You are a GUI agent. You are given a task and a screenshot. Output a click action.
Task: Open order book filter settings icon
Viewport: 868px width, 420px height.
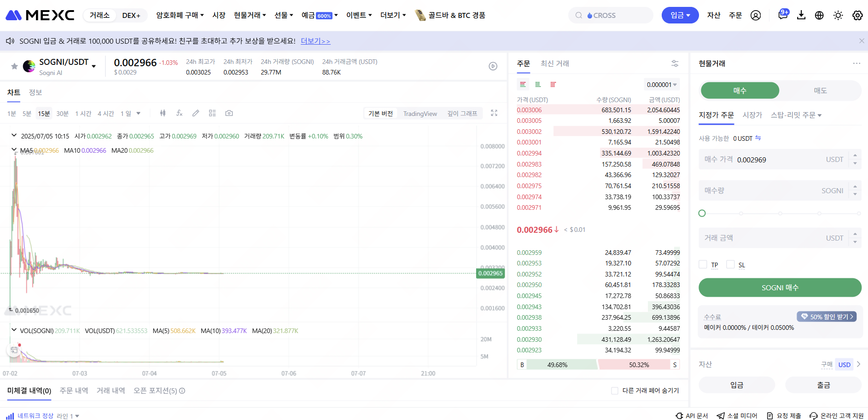pos(675,63)
